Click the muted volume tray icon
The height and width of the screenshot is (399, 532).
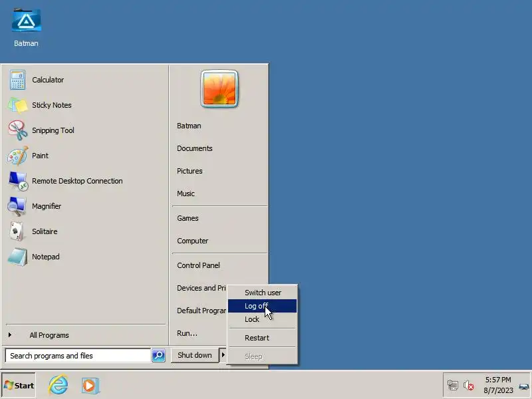(x=469, y=385)
